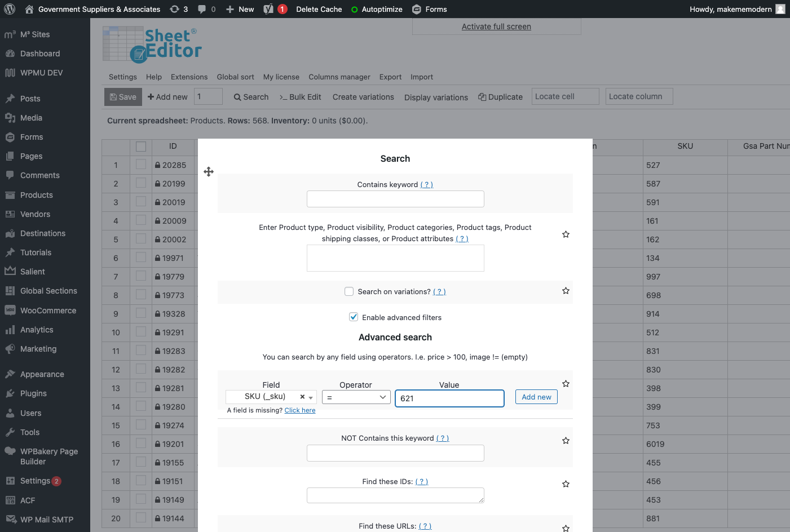The width and height of the screenshot is (790, 532).
Task: Star the NOT Contains keyword field
Action: click(x=566, y=441)
